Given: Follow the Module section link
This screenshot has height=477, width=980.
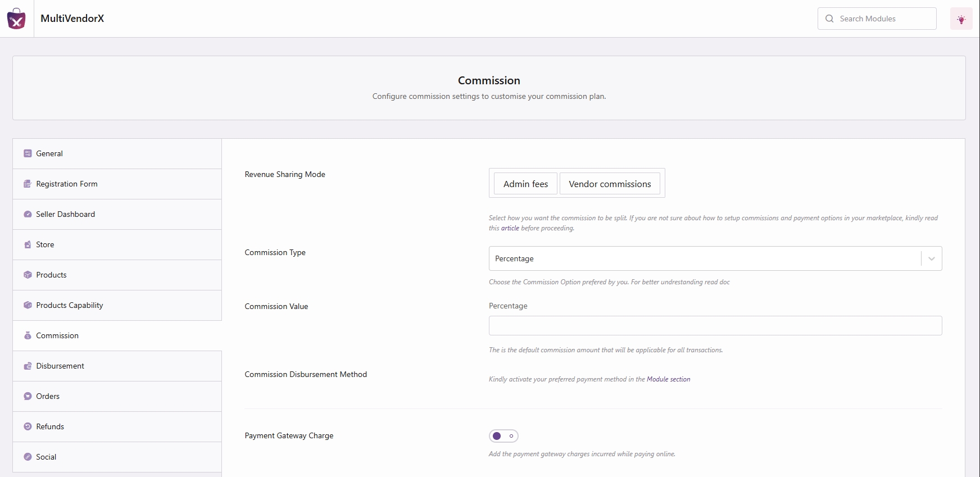Looking at the screenshot, I should 668,379.
